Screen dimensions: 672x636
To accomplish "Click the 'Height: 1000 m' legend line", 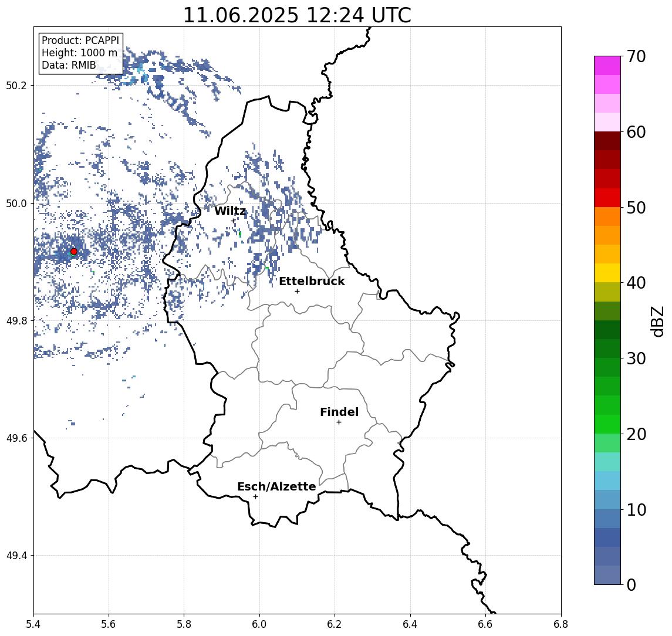I will tap(79, 53).
